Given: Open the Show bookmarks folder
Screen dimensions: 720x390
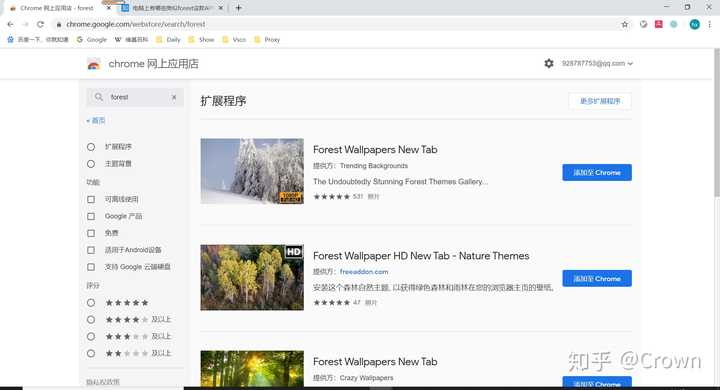Looking at the screenshot, I should tap(201, 40).
